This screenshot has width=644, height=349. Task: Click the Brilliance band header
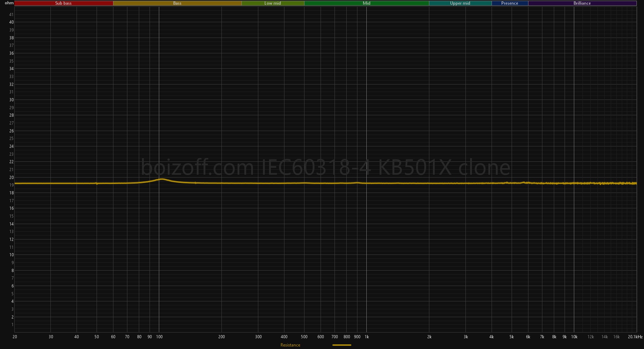[582, 3]
